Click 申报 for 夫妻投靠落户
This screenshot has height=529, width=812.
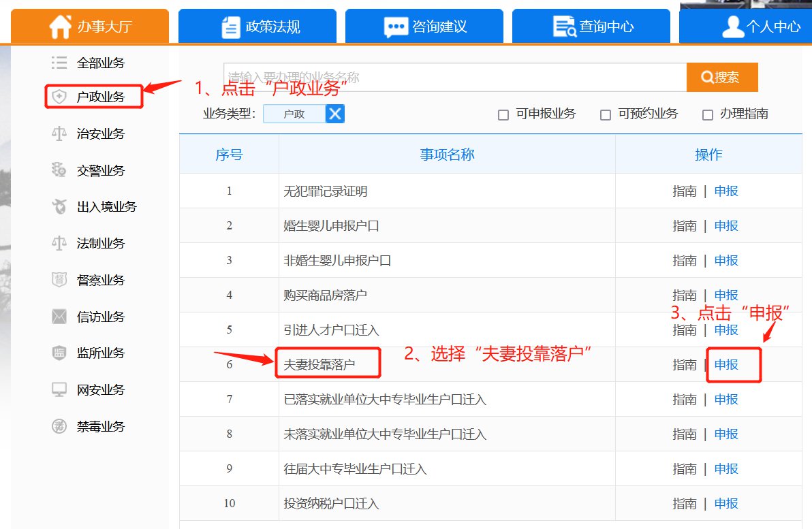(x=726, y=365)
